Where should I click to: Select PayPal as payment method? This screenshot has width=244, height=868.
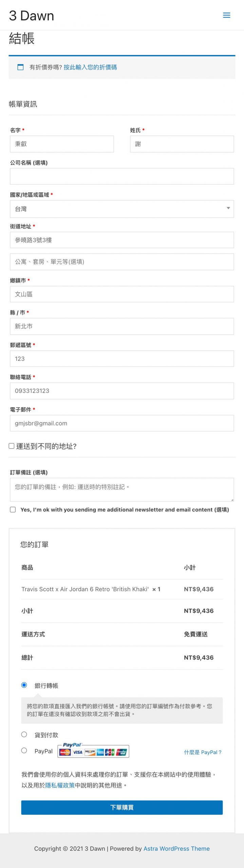click(24, 750)
